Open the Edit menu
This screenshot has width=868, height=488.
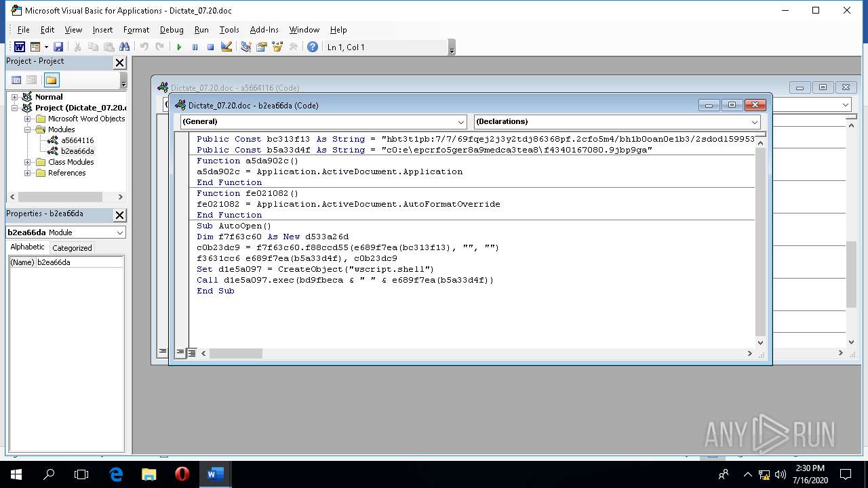pos(47,30)
